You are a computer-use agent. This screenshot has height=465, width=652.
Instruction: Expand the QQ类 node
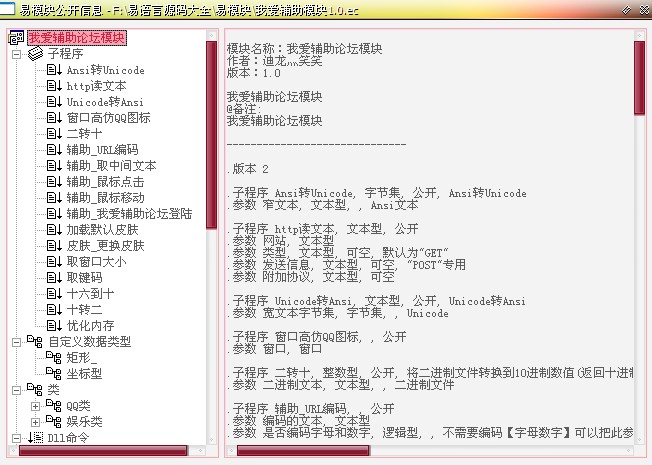[x=35, y=406]
